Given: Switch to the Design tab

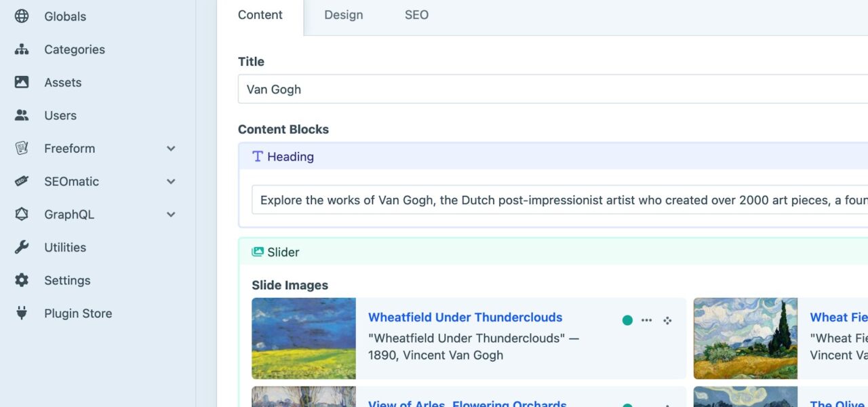Looking at the screenshot, I should tap(343, 15).
